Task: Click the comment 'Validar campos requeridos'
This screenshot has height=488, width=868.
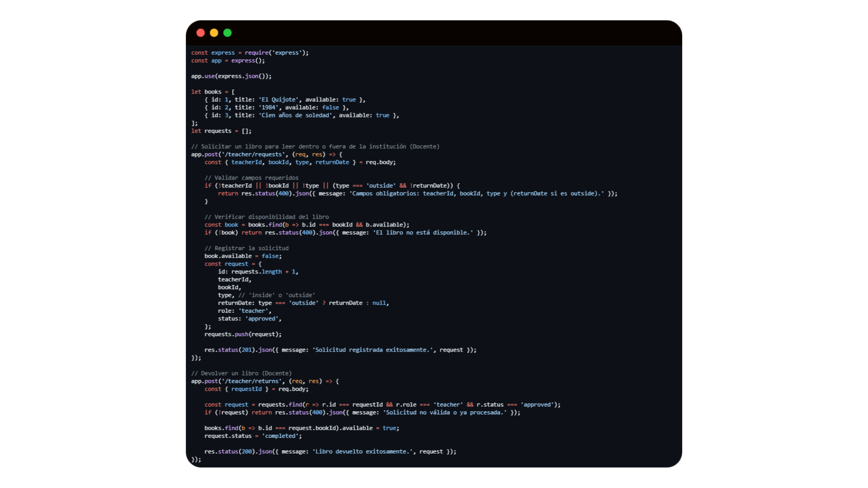Action: (251, 178)
